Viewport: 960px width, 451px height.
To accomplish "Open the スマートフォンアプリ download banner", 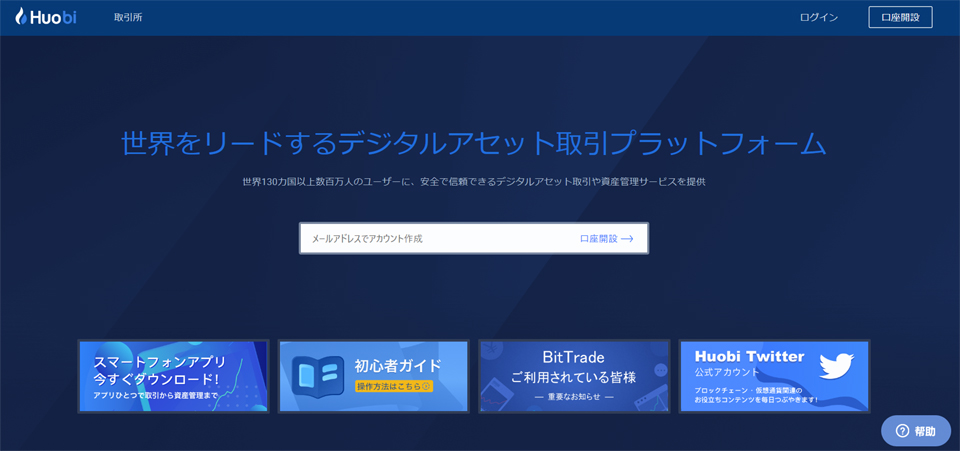I will click(173, 376).
